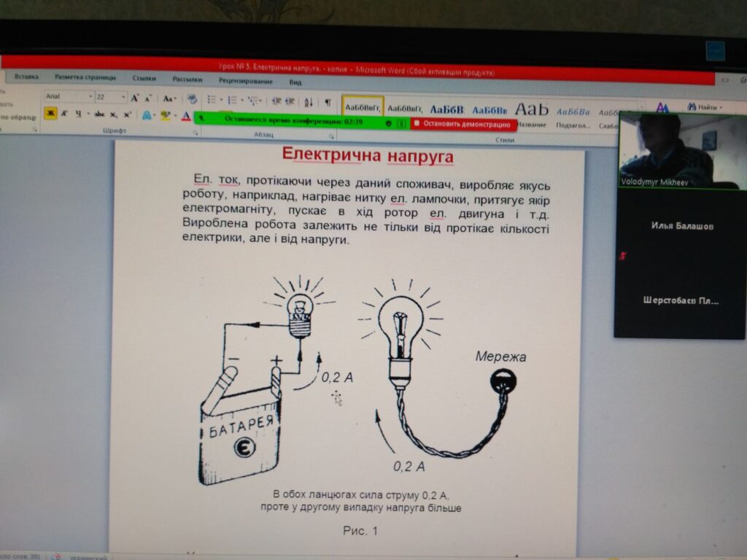Click the bulleted list icon
This screenshot has height=560, width=747.
(x=212, y=99)
